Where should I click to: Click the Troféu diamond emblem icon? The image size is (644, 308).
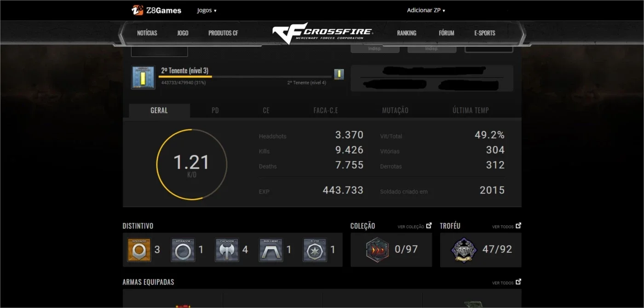(x=465, y=250)
